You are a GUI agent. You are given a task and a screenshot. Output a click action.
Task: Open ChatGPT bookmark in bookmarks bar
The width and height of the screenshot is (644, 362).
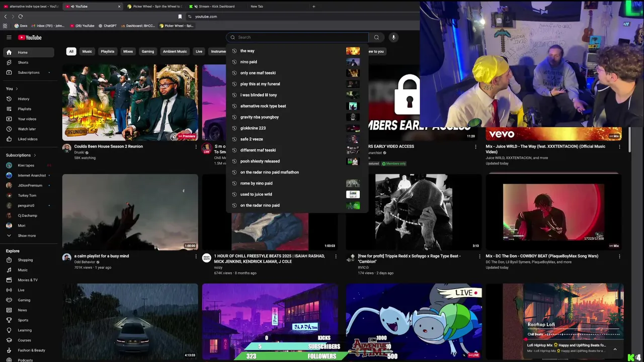pos(108,26)
